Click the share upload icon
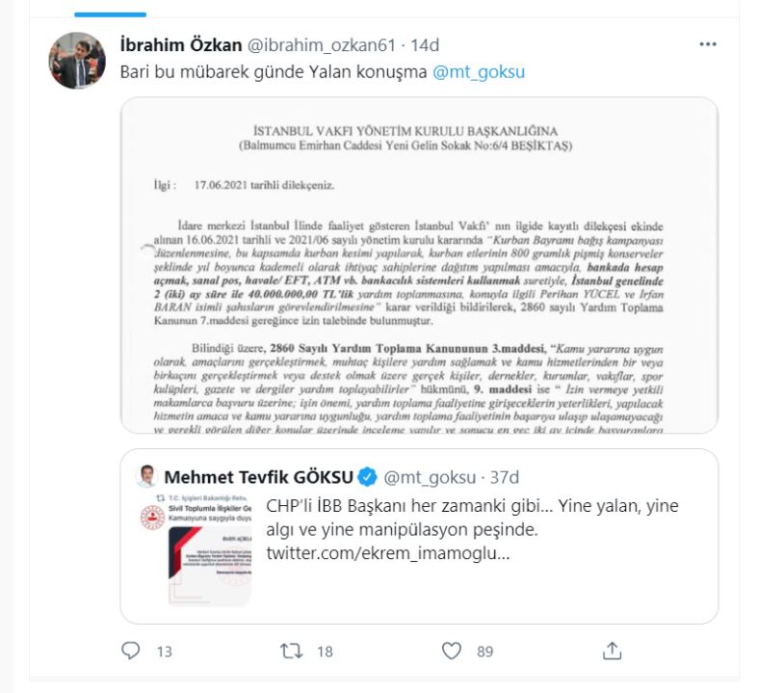Image resolution: width=784 pixels, height=693 pixels. click(x=612, y=652)
